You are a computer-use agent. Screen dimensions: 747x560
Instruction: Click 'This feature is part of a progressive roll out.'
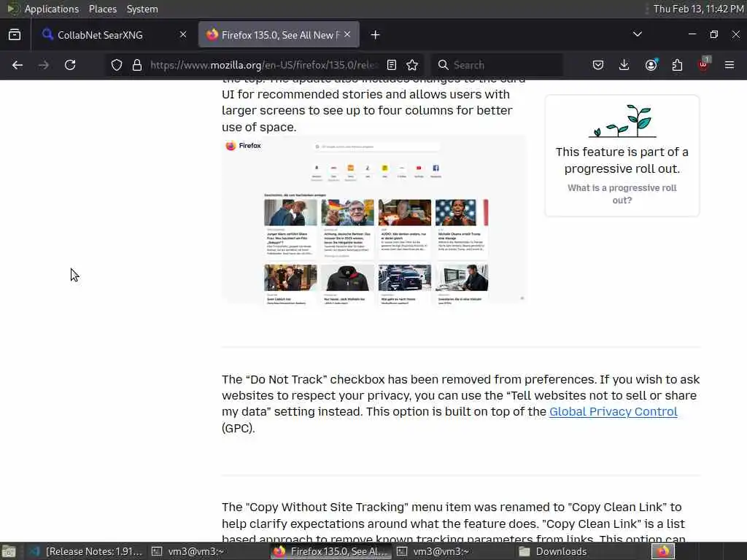pos(622,160)
